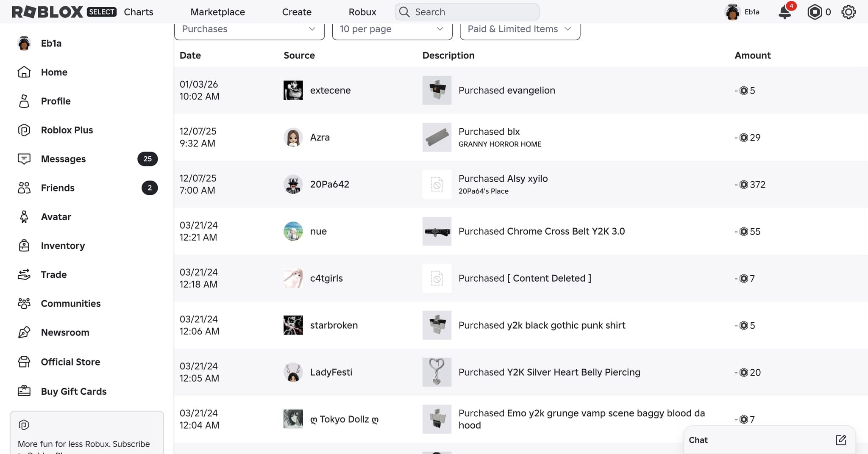The width and height of the screenshot is (868, 454).
Task: Open Marketplace in the top navigation
Action: pyautogui.click(x=217, y=12)
